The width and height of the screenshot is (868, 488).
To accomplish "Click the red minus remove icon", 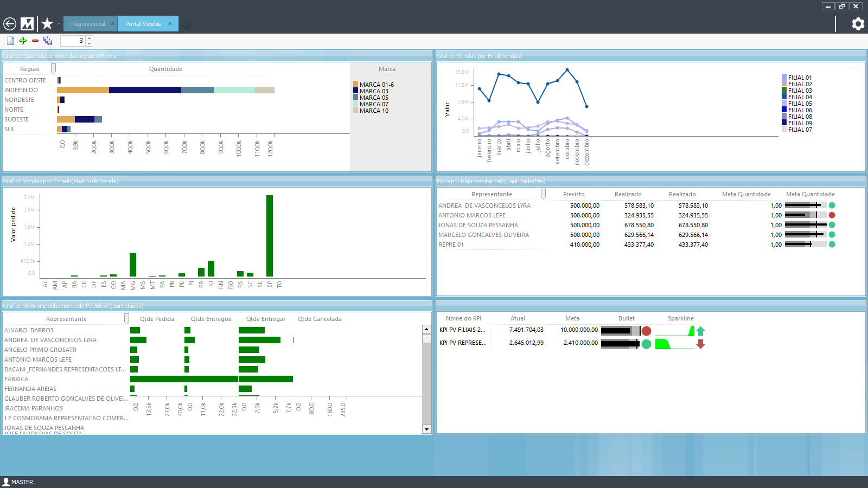I will (x=35, y=41).
